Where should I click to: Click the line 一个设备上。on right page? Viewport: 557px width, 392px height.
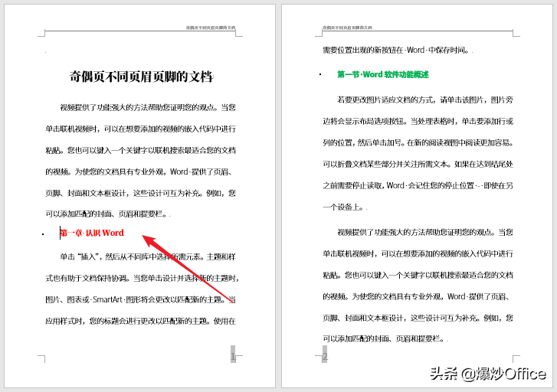[x=343, y=207]
